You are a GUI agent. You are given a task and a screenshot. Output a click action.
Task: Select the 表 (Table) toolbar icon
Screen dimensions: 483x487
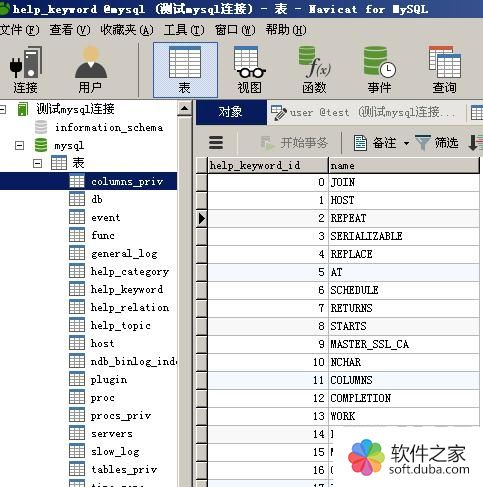(x=185, y=70)
